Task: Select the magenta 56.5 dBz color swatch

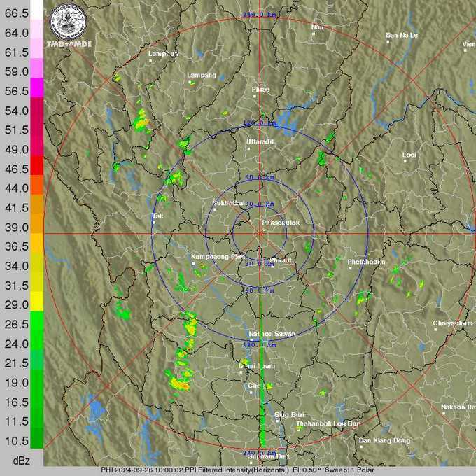Action: coord(36,87)
